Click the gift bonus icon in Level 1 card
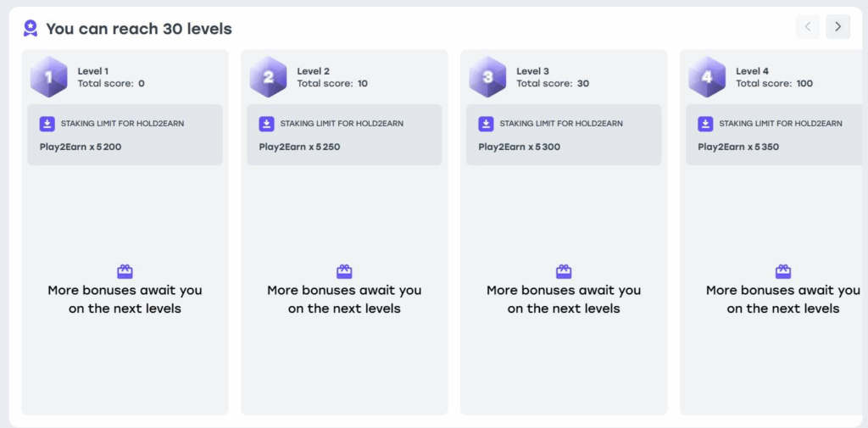The image size is (868, 428). pyautogui.click(x=125, y=271)
